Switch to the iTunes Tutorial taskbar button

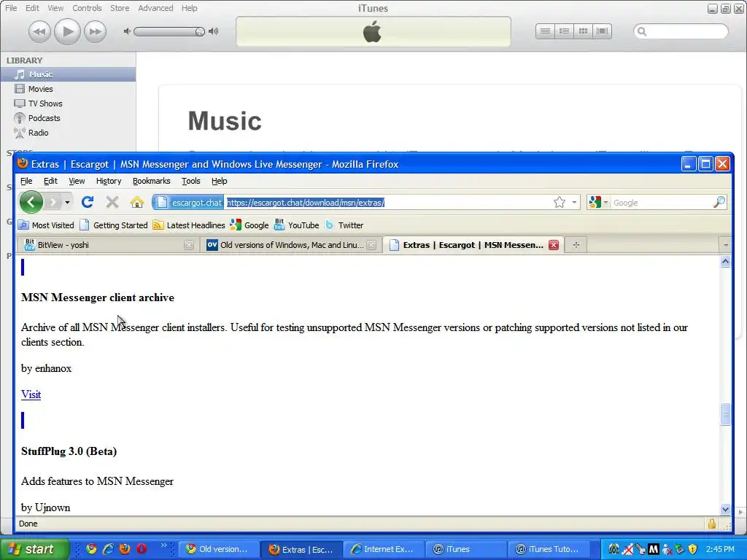548,549
